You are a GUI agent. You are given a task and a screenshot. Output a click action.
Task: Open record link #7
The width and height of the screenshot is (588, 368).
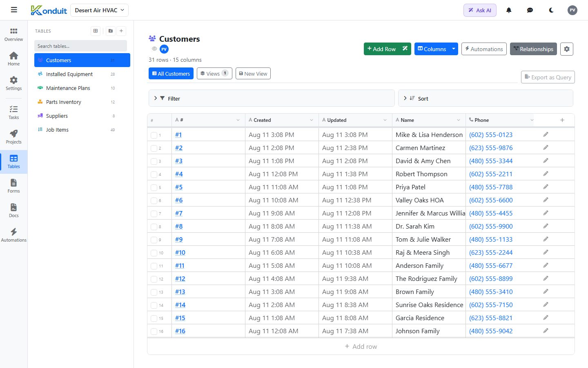tap(179, 213)
